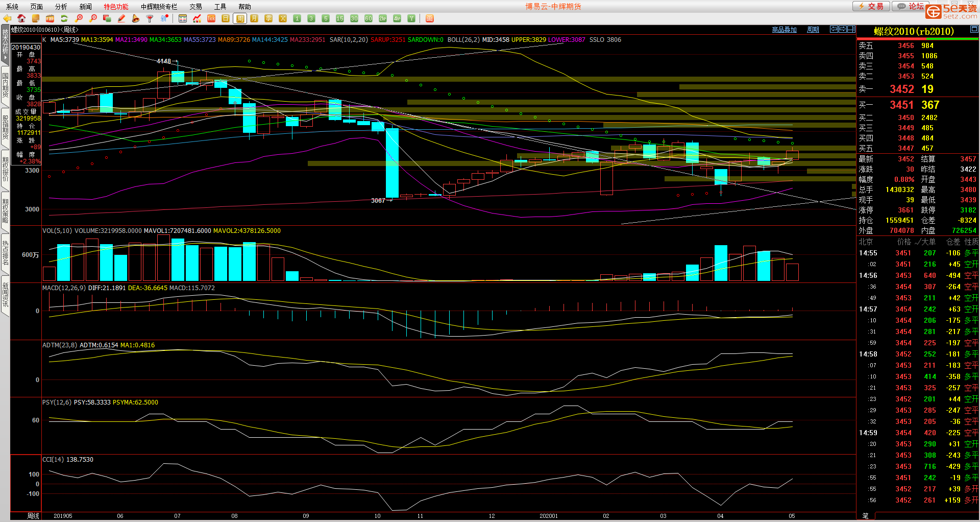
Task: Select the 30-minute period button
Action: point(354,18)
